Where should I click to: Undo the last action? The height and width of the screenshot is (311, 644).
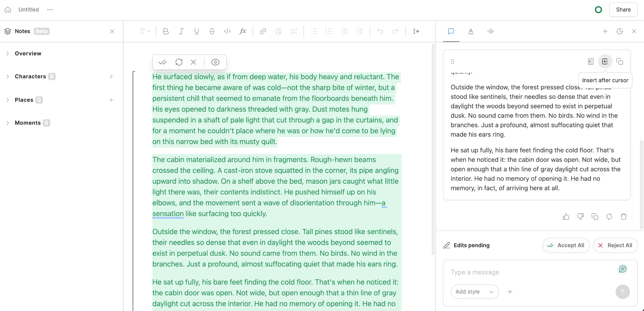coord(380,31)
